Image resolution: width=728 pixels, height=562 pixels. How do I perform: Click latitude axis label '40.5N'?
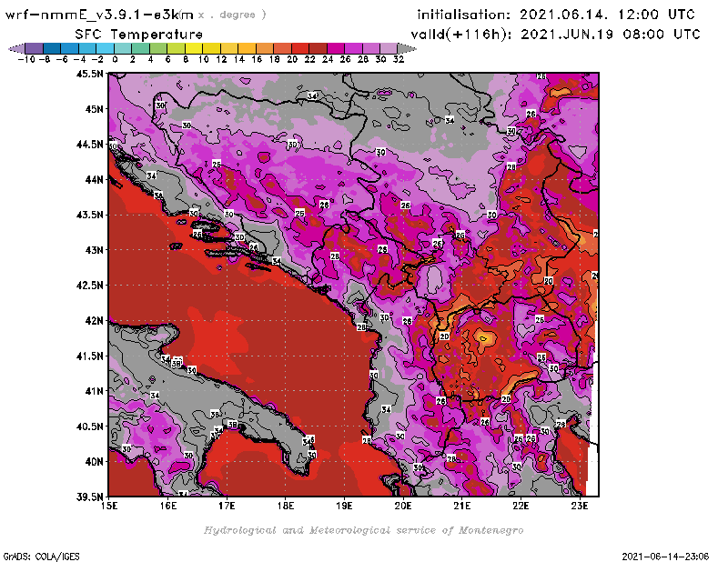pyautogui.click(x=89, y=427)
